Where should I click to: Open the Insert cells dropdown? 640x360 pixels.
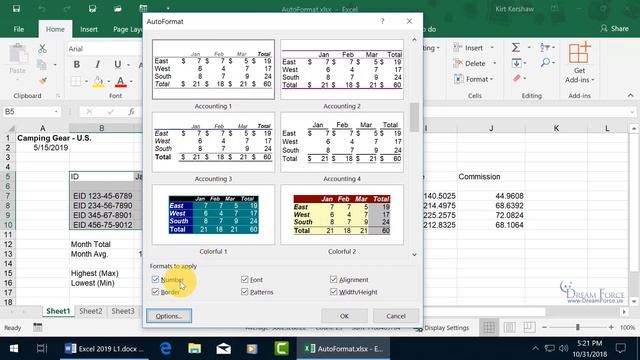[x=492, y=48]
